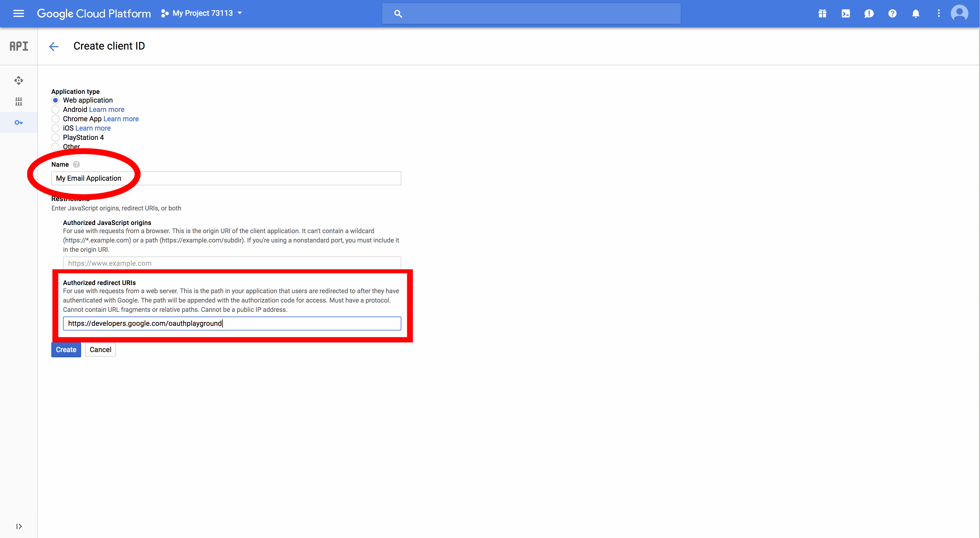Click the Create button
Image resolution: width=980 pixels, height=538 pixels.
66,349
